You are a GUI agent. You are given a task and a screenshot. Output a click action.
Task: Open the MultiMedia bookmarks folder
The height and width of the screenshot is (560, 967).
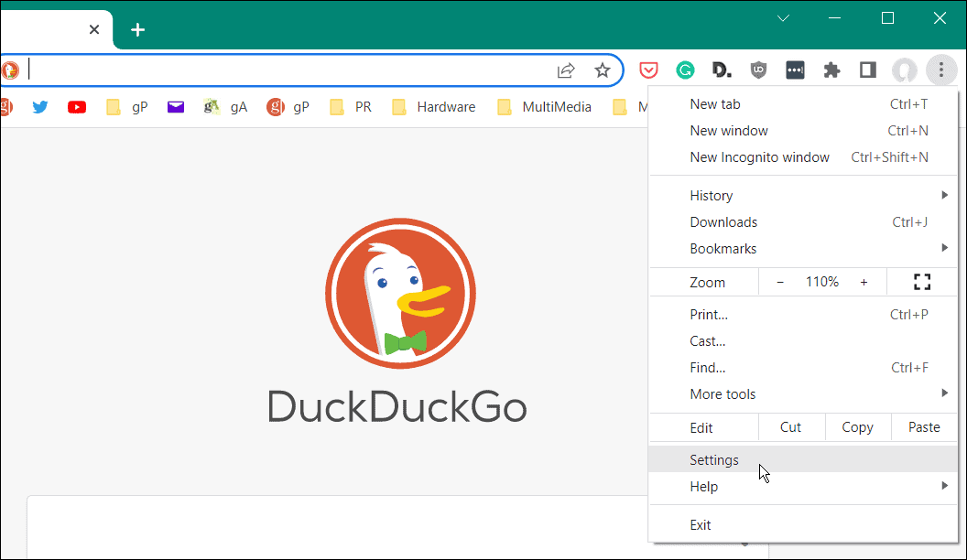coord(544,107)
